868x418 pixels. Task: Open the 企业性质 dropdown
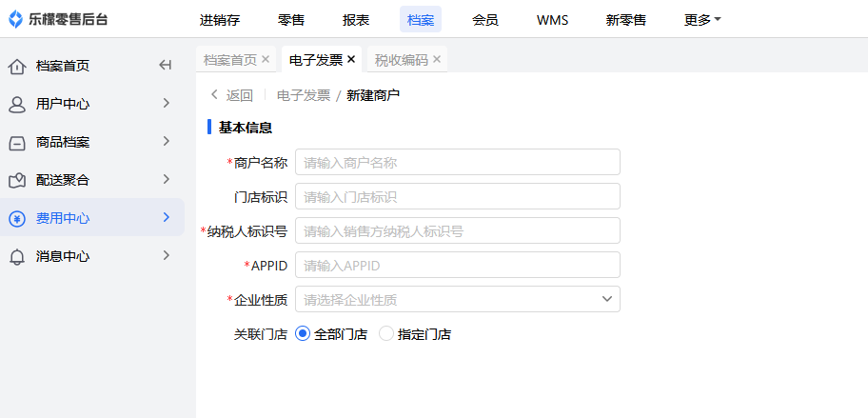click(x=457, y=299)
